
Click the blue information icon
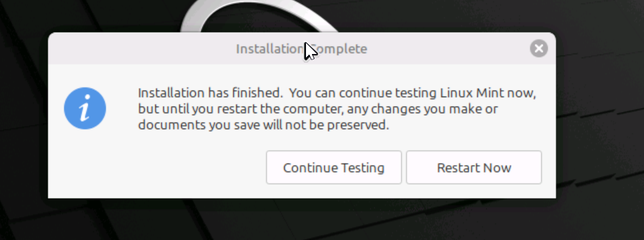click(x=85, y=109)
